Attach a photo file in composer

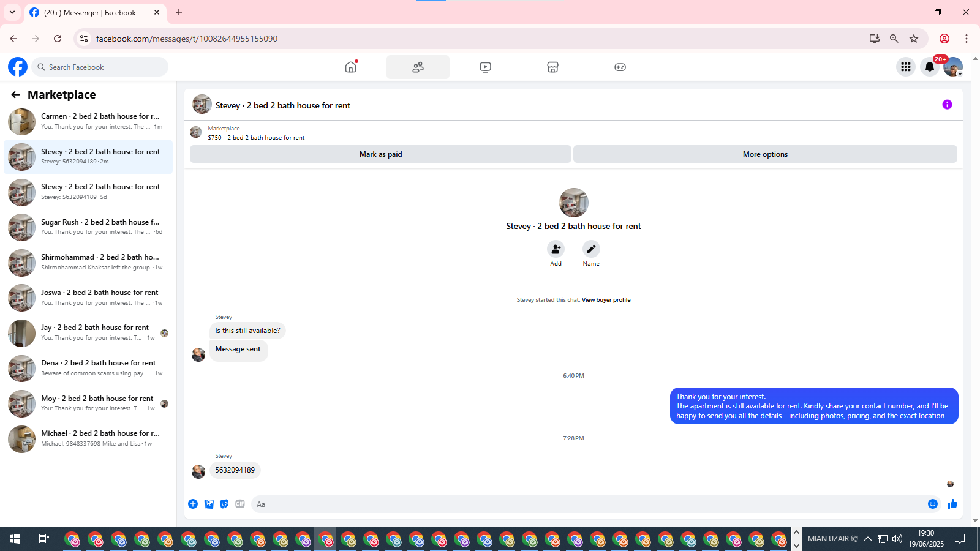tap(209, 504)
